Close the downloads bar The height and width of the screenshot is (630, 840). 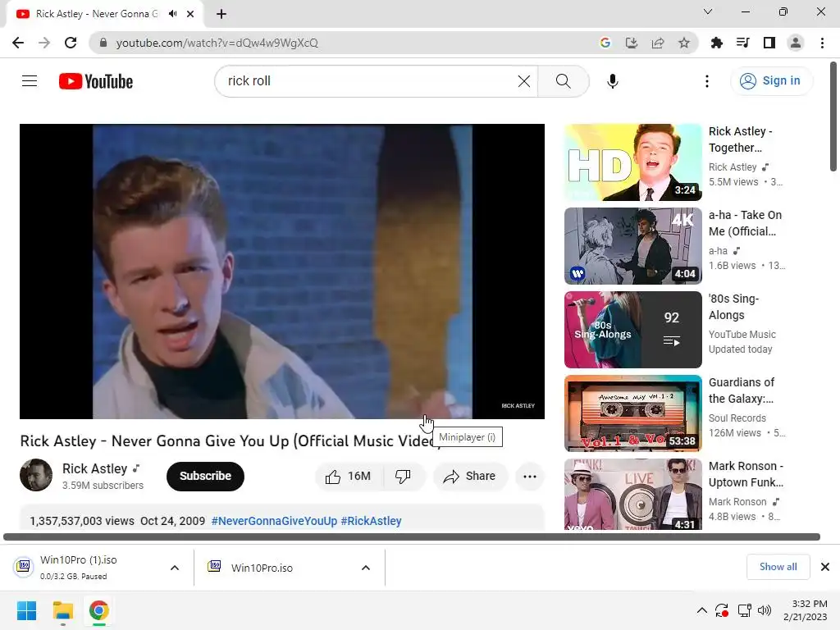[x=825, y=567]
